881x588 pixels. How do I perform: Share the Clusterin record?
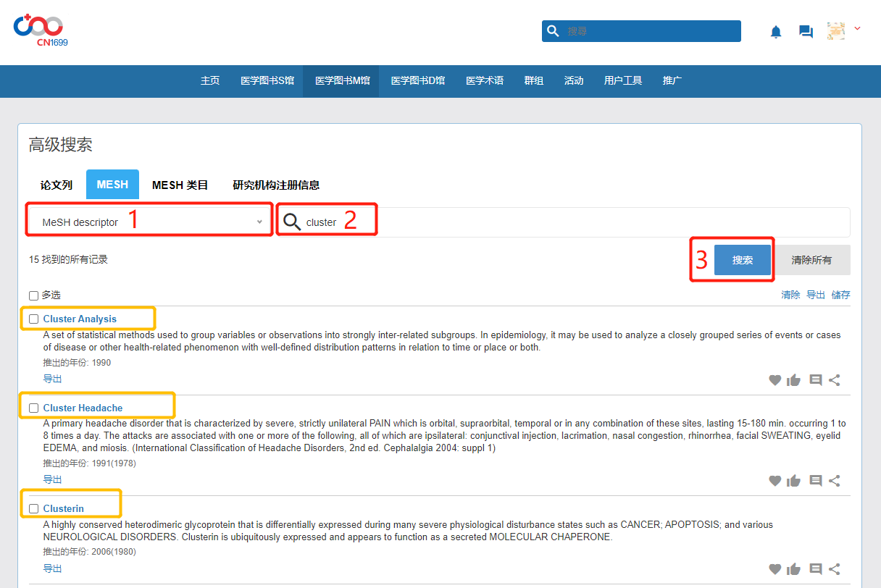point(835,569)
